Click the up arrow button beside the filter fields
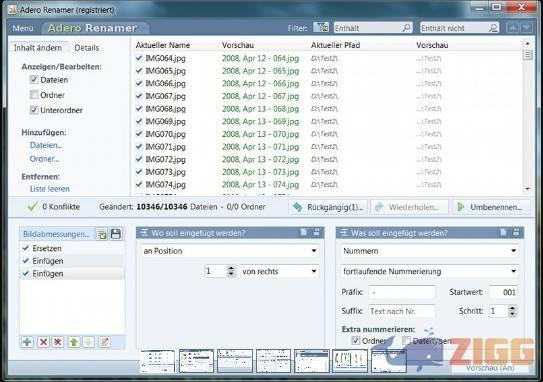The width and height of the screenshot is (543, 382). pyautogui.click(x=513, y=28)
